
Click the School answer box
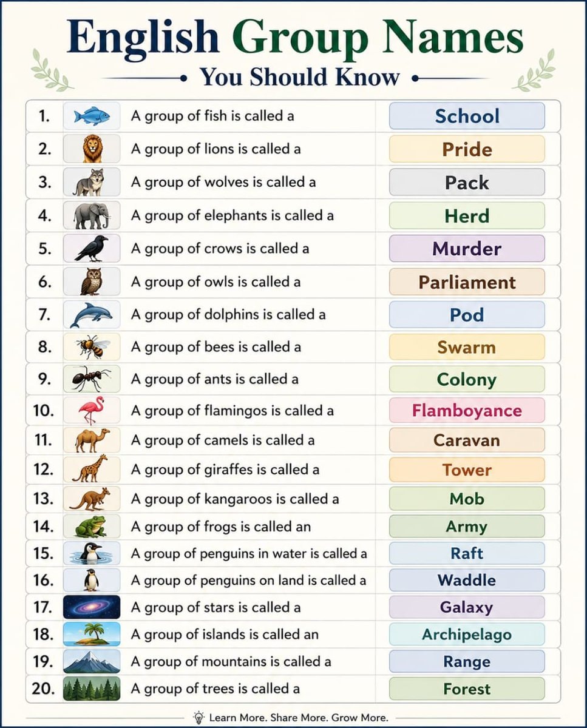(x=467, y=116)
